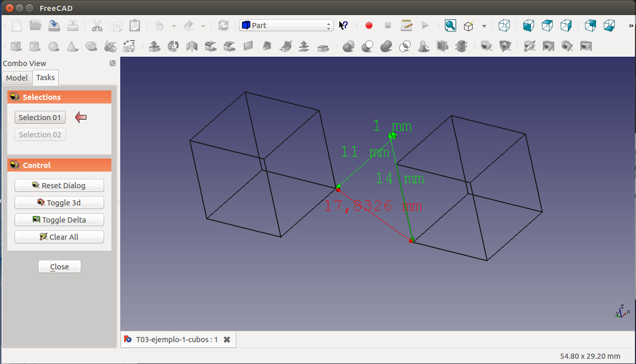636x364 pixels.
Task: Show hidden toolbar items via overflow chevron
Action: 631,25
